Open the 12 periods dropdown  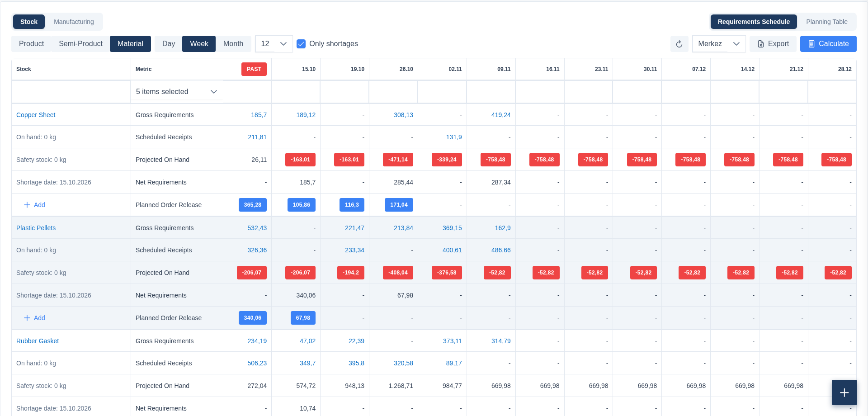pos(274,44)
